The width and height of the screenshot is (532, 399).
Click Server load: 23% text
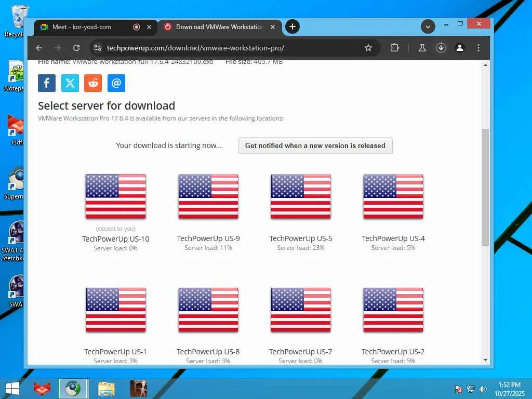301,248
